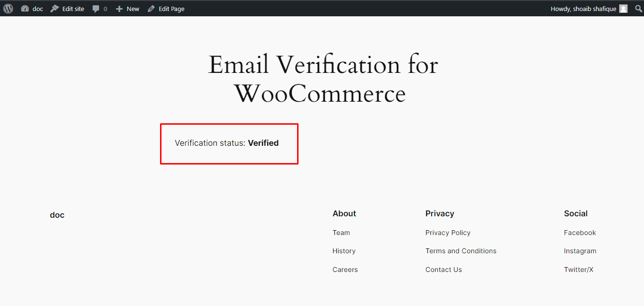Screen dimensions: 644x306
Task: Open the WordPress logo menu
Action: tap(8, 9)
